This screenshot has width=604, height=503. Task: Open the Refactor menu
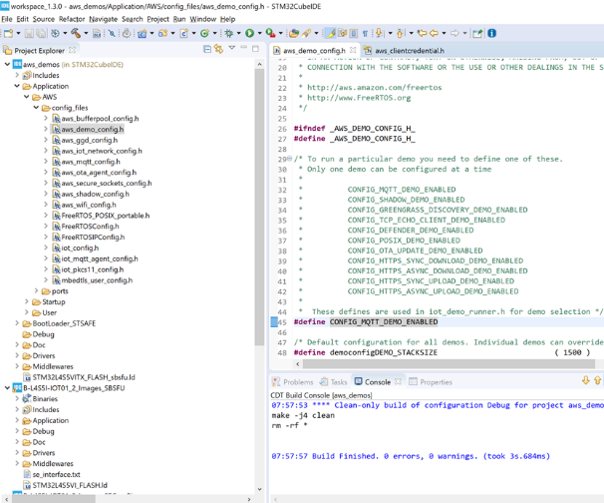point(72,19)
